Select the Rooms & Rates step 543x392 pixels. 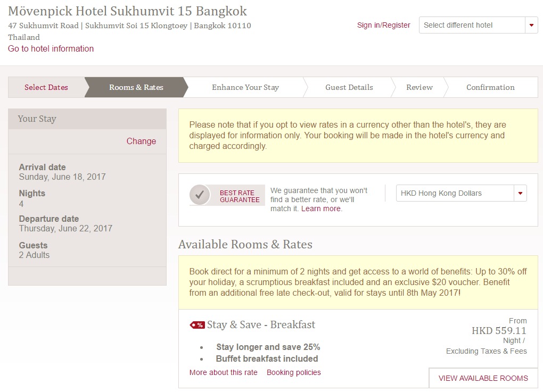click(x=136, y=87)
